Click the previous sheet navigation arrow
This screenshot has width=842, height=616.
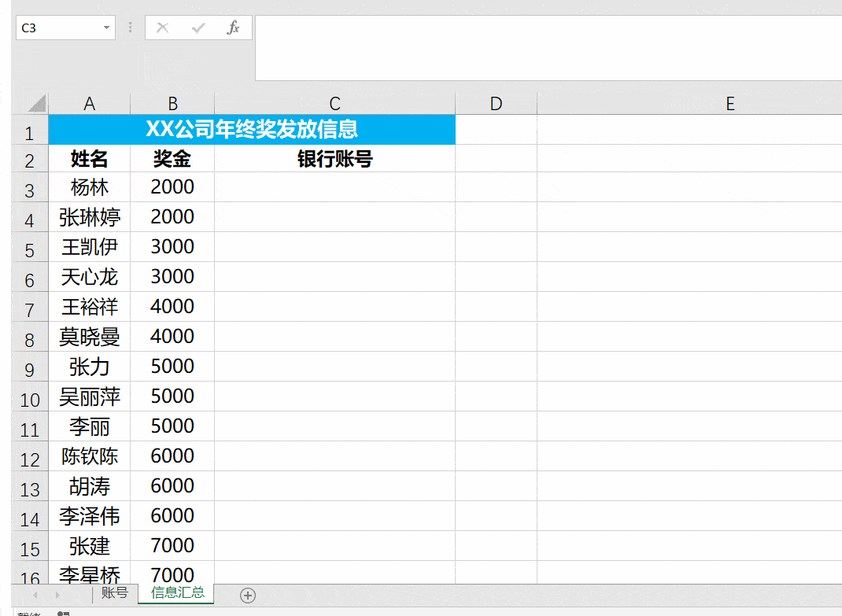pos(35,595)
